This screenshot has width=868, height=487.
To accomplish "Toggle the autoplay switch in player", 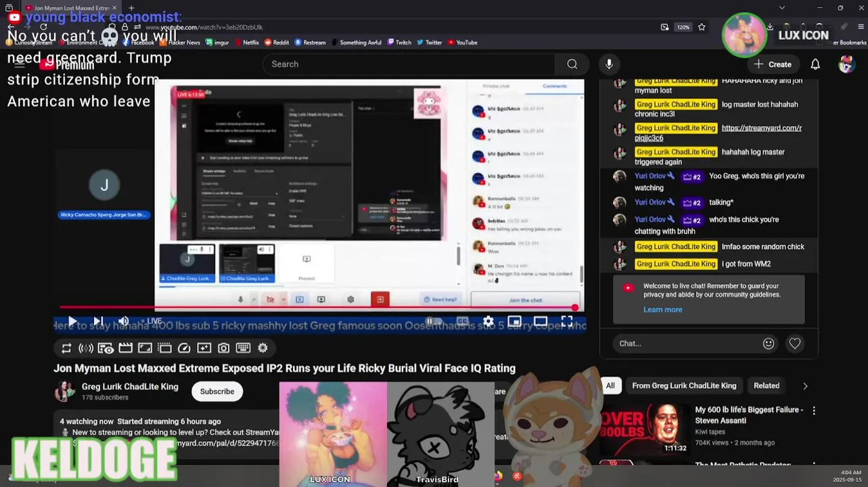I will 434,321.
